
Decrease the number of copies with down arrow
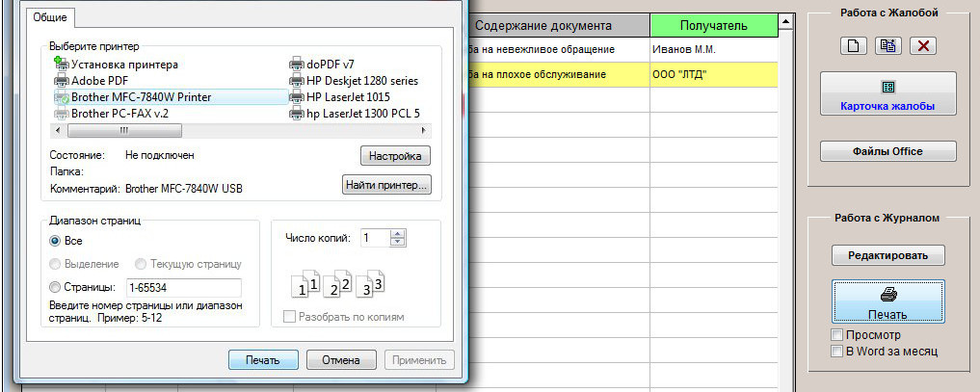399,242
